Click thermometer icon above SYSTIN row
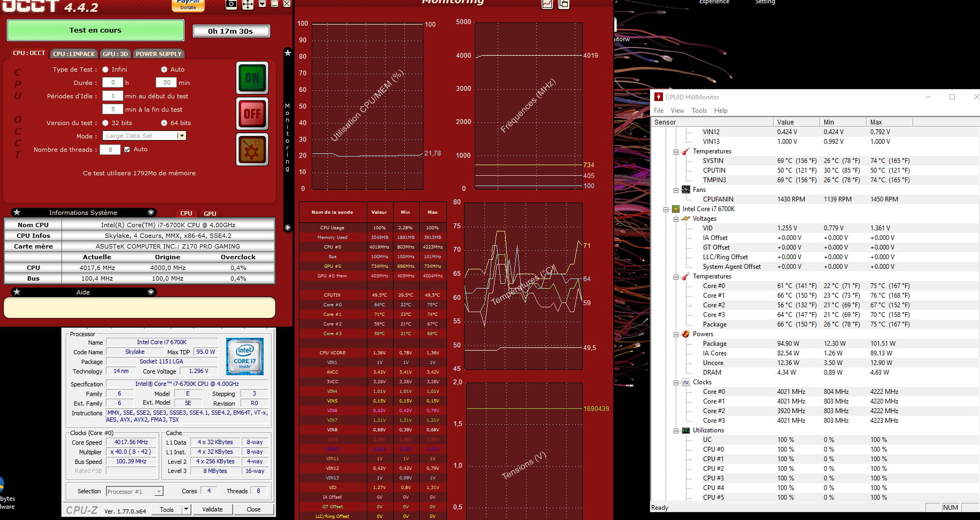This screenshot has width=980, height=520. pyautogui.click(x=685, y=151)
